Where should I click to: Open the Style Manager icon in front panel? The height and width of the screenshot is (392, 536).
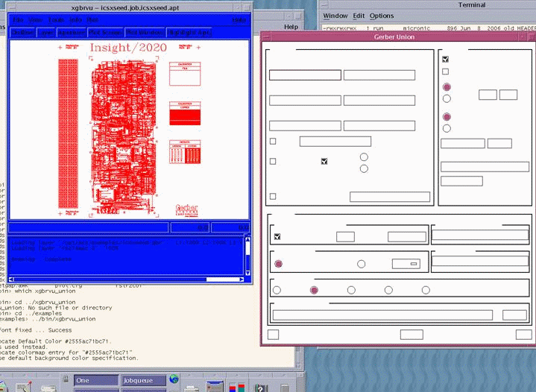pyautogui.click(x=215, y=387)
